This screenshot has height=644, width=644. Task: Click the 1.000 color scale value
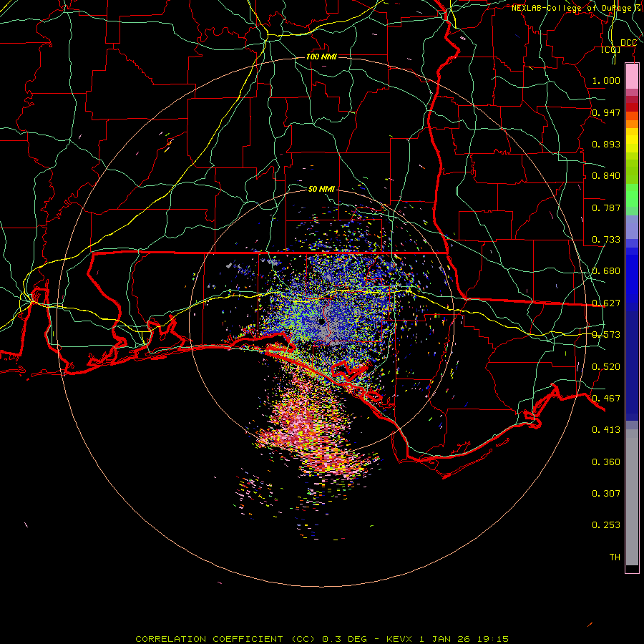click(x=606, y=80)
